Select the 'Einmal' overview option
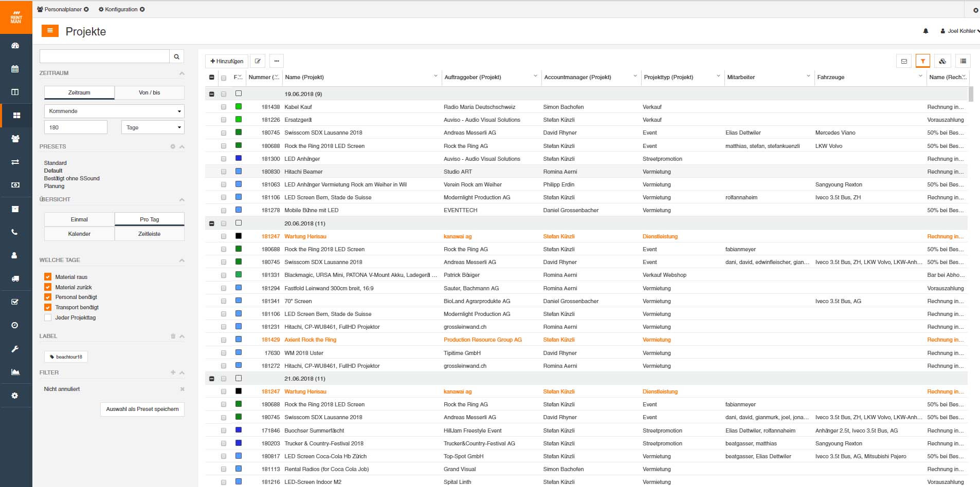 pos(79,219)
